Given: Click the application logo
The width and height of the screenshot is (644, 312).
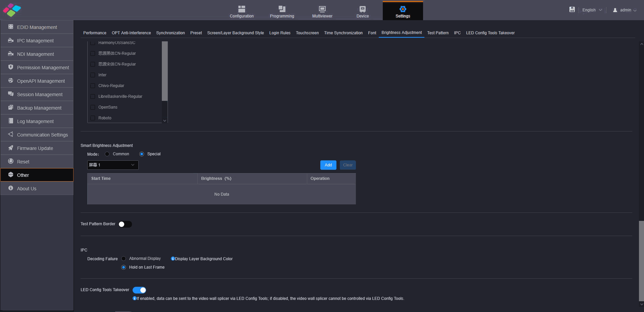Looking at the screenshot, I should coord(12,10).
